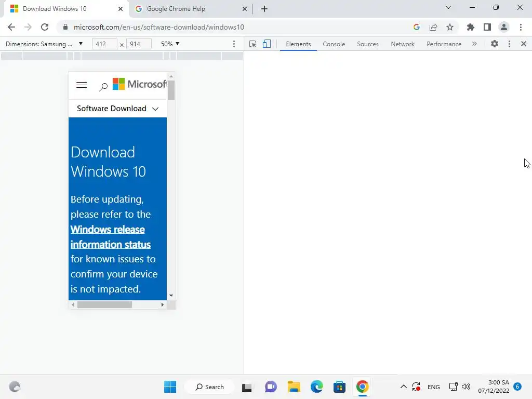Screen dimensions: 532x399
Task: Click the Google icon in the address bar
Action: coord(417,27)
